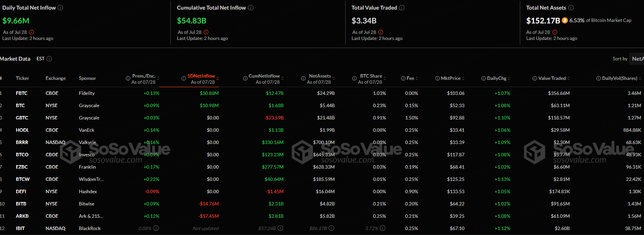Toggle sort arrows on Prem./Dsc. column
The height and width of the screenshot is (235, 644).
point(158,78)
